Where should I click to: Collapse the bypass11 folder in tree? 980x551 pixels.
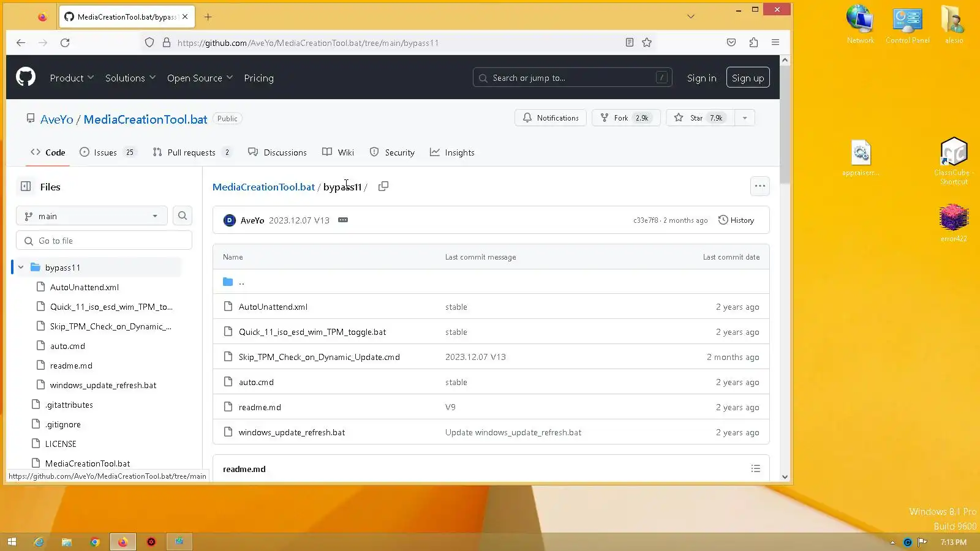point(21,268)
